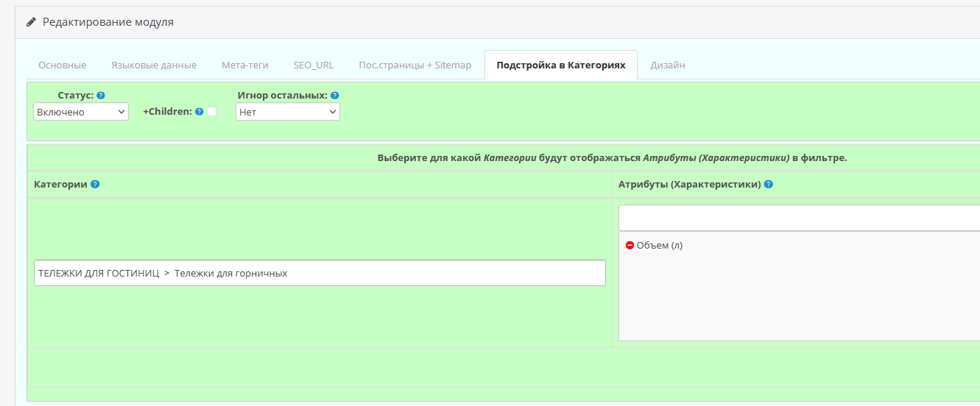
Task: Click the Атрибуты (Характеристики) header text
Action: [689, 184]
